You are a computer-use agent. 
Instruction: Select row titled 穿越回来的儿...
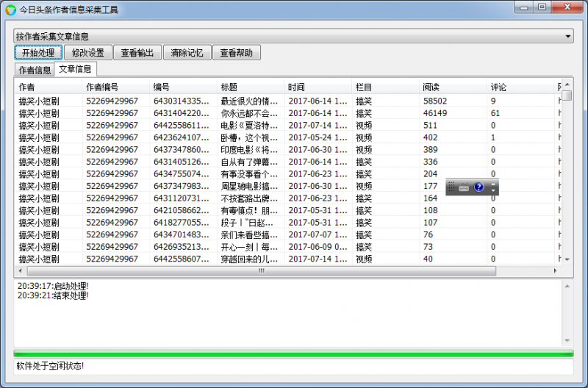(x=287, y=259)
